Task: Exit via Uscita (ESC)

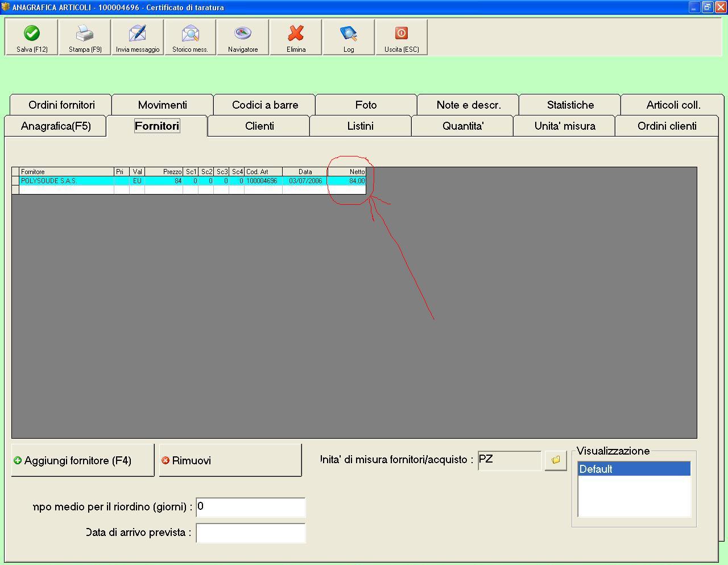Action: 402,38
